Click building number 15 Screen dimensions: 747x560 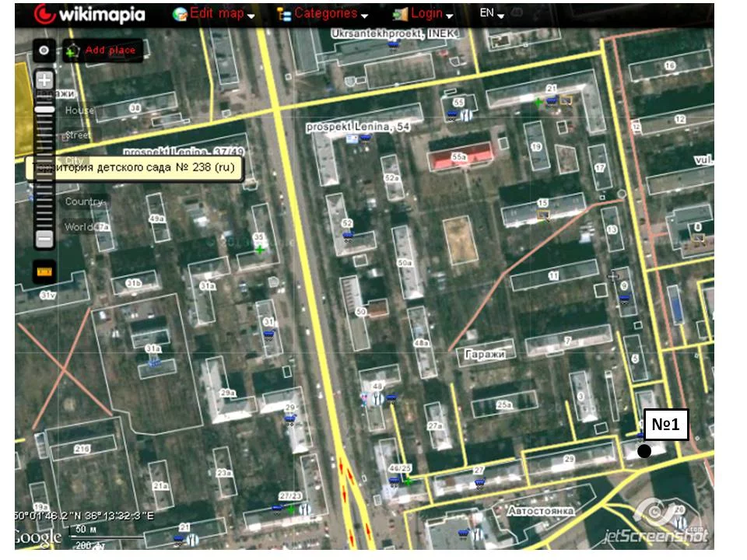point(542,203)
